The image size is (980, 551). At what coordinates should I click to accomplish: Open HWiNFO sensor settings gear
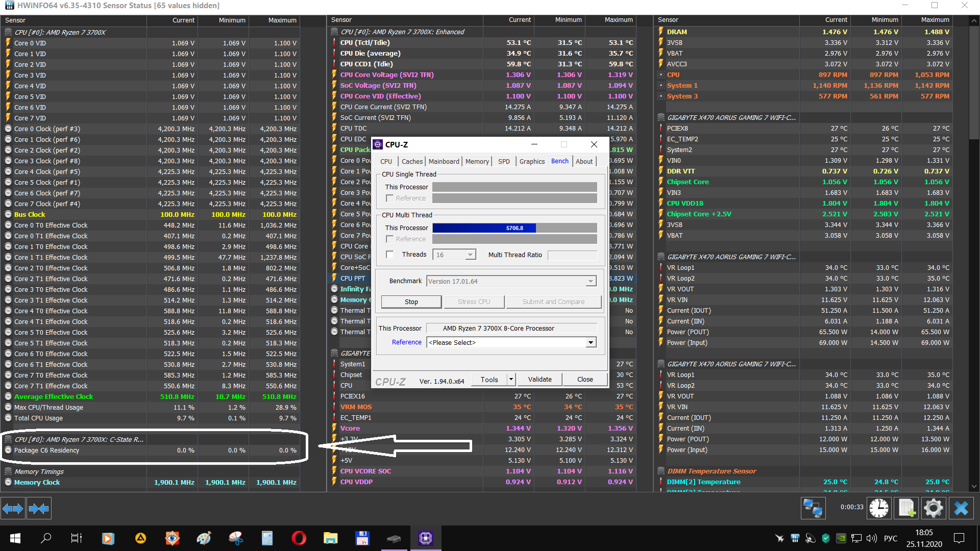(934, 508)
